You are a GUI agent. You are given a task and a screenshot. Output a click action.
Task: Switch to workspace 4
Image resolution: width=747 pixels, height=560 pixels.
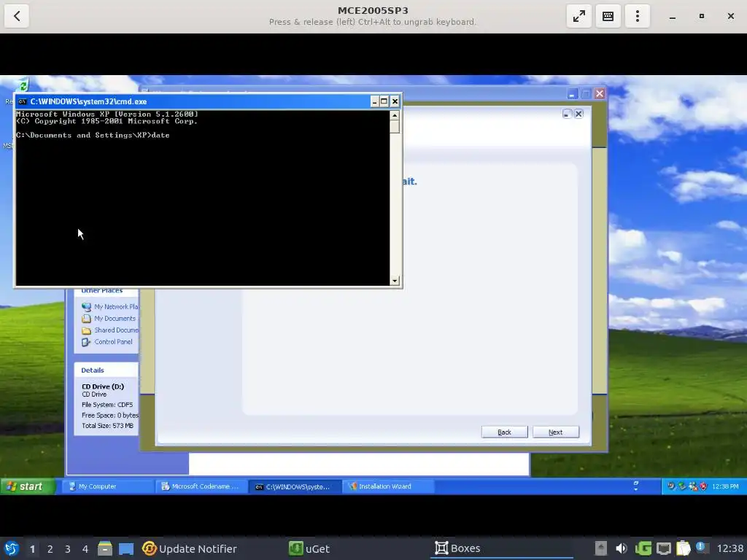click(x=85, y=549)
